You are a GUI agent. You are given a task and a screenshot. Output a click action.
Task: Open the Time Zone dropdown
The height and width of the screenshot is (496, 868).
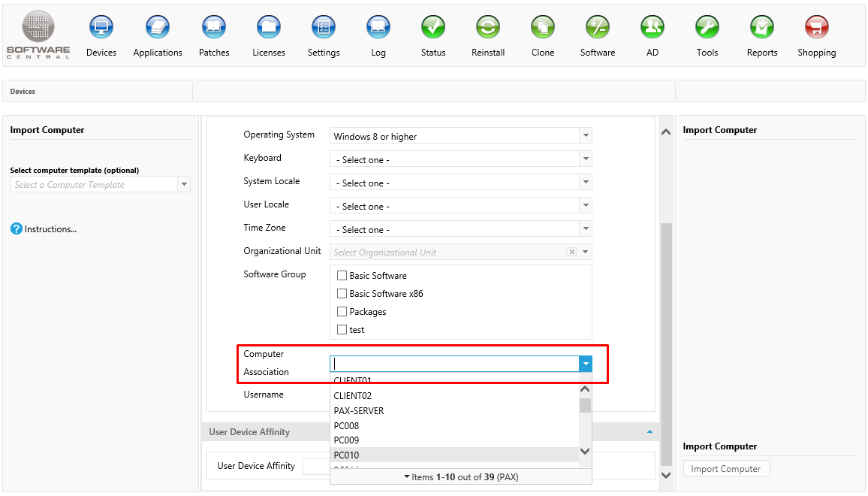click(586, 229)
